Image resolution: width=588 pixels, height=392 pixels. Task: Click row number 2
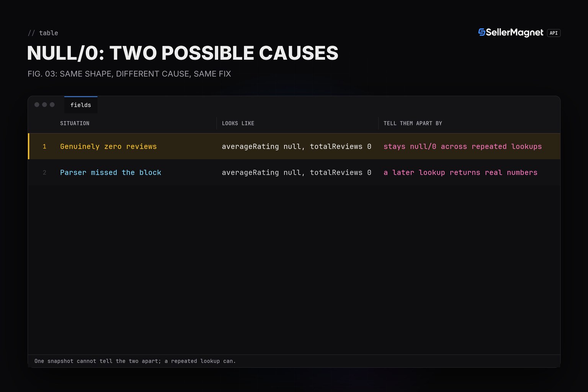click(x=44, y=173)
